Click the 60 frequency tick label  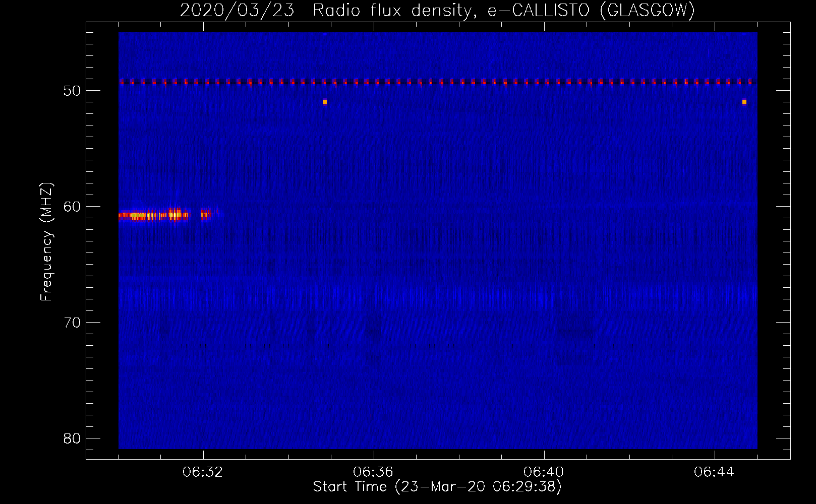click(73, 207)
